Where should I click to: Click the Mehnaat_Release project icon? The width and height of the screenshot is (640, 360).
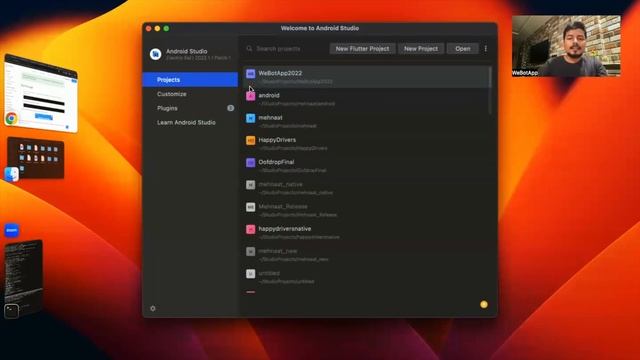click(x=251, y=207)
